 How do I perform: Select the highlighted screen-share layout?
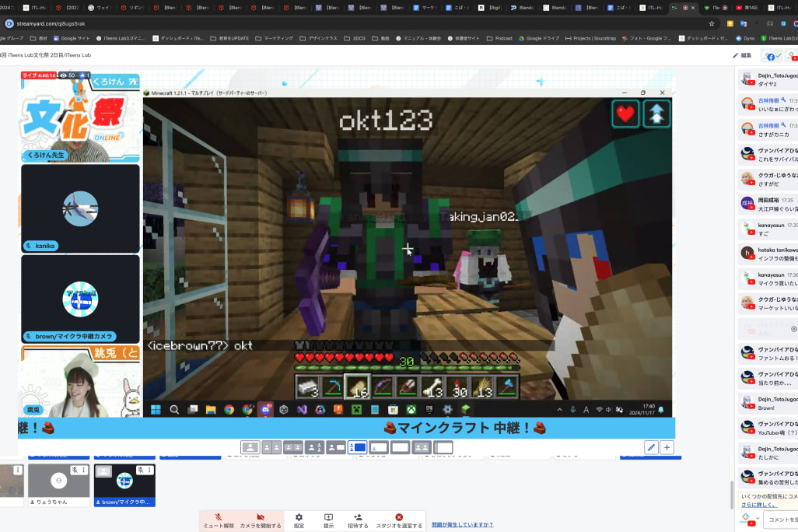(x=357, y=447)
